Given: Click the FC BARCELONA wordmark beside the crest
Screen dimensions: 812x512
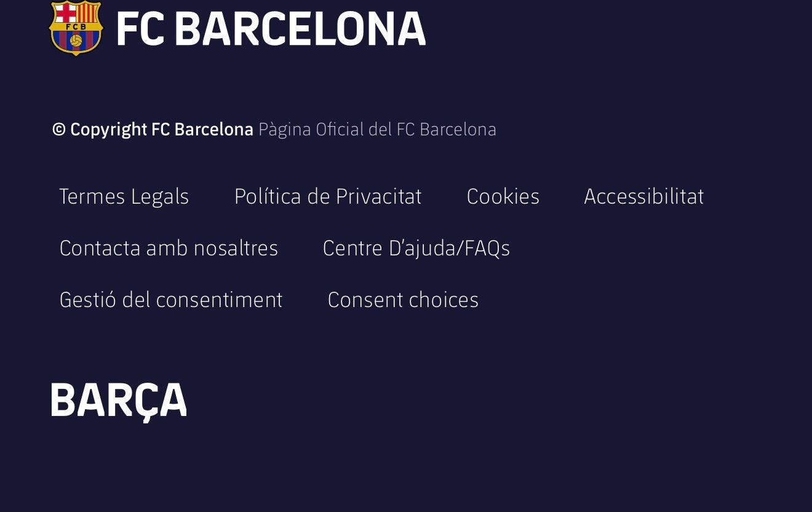Looking at the screenshot, I should pyautogui.click(x=271, y=29).
